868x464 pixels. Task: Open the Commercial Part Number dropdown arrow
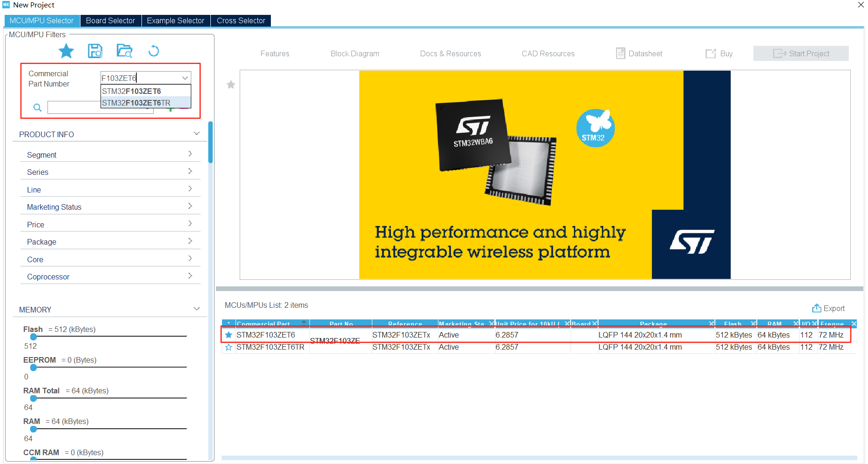click(x=185, y=78)
